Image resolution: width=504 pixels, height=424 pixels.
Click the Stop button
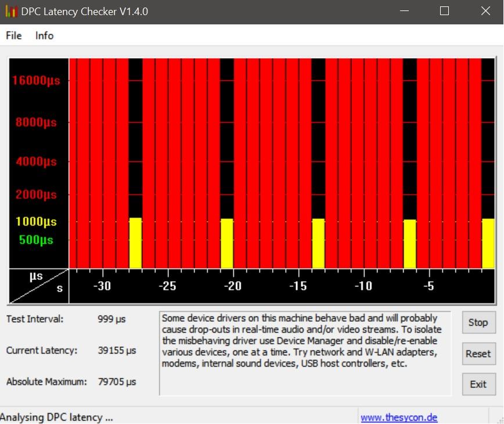coord(478,322)
